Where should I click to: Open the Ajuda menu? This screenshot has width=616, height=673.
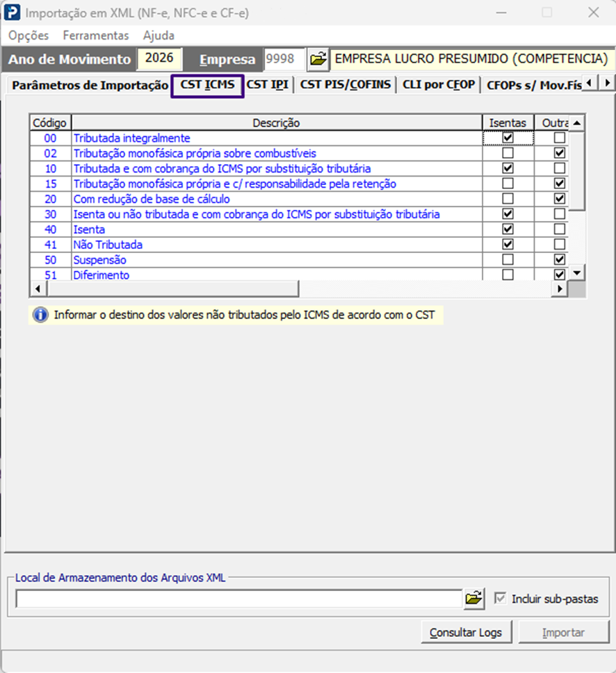coord(159,35)
